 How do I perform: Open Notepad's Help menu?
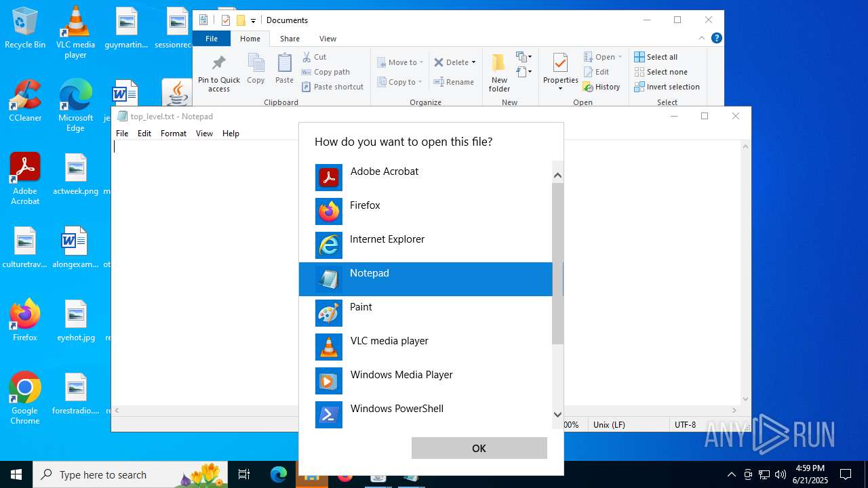(231, 134)
